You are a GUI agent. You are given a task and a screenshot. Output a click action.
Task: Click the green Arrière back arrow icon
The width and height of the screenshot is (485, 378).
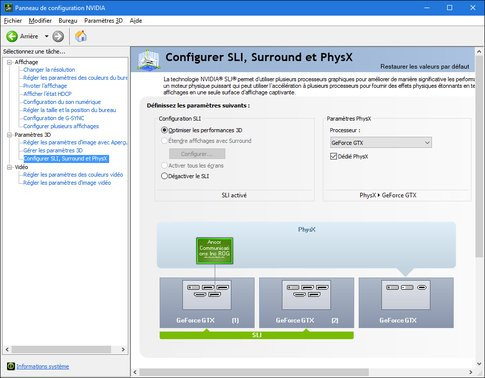point(12,36)
